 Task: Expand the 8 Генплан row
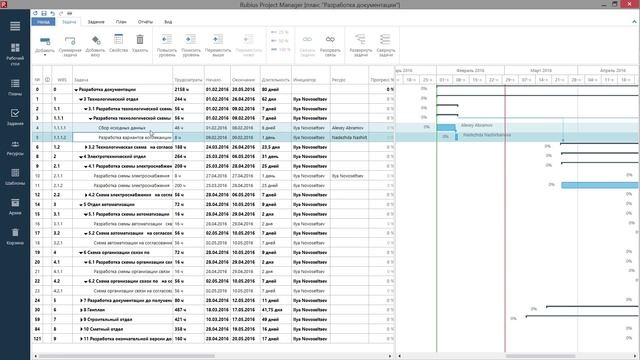click(81, 310)
